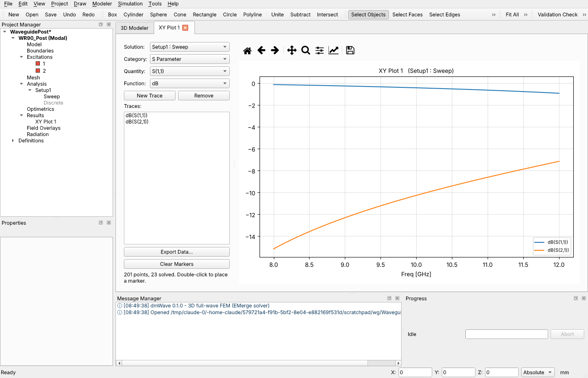Collapse the WR90_Post (Modal) design node

[x=13, y=38]
